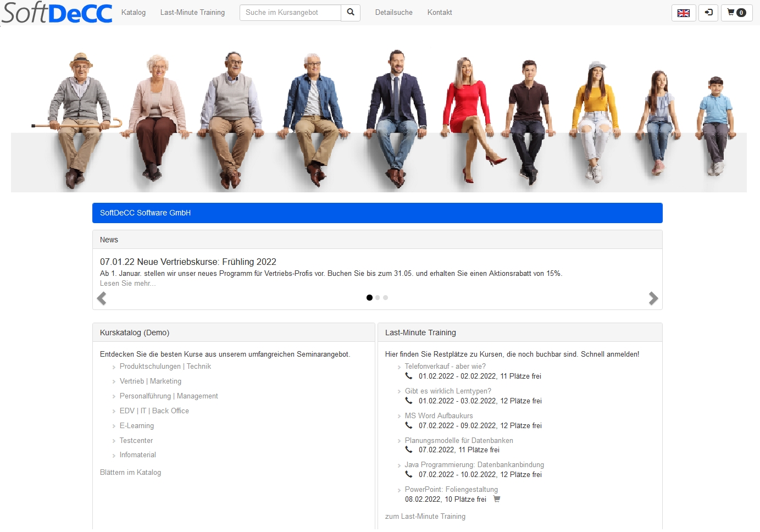760x532 pixels.
Task: Open the Testcenter category
Action: click(x=136, y=441)
